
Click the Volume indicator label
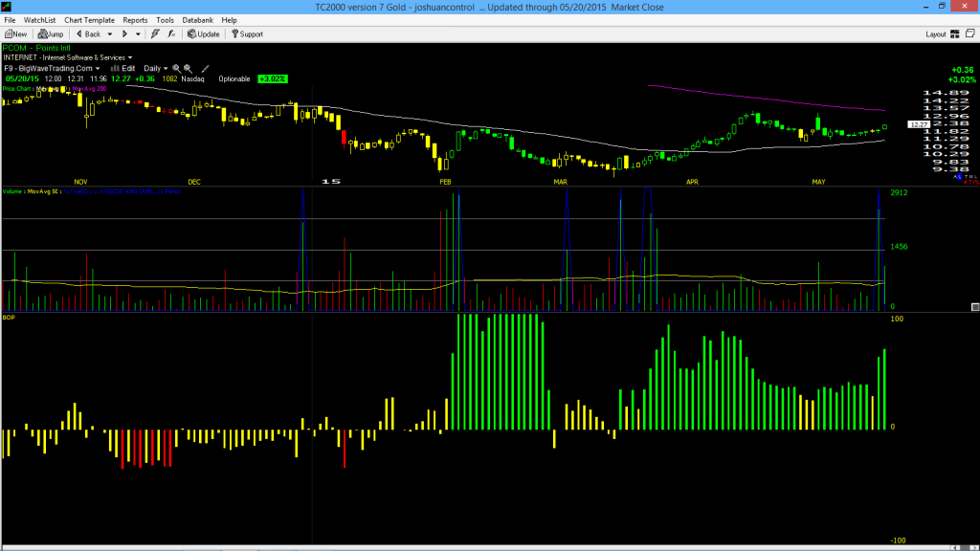point(11,191)
